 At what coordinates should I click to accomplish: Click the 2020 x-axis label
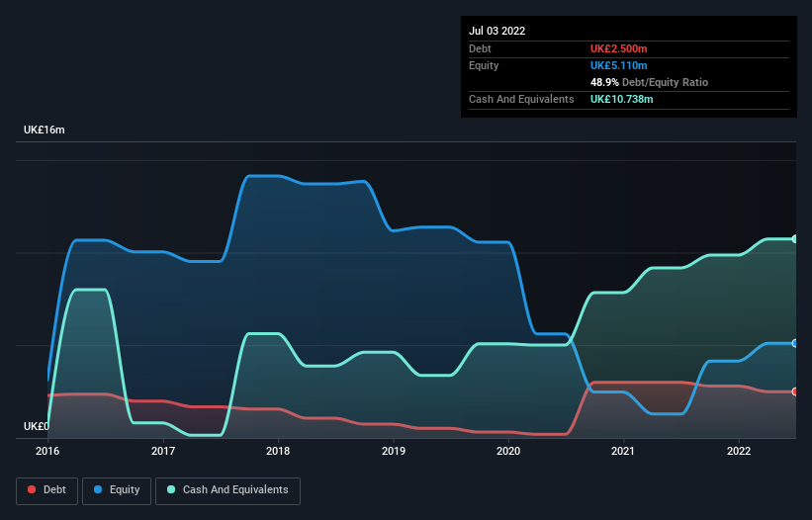point(508,451)
